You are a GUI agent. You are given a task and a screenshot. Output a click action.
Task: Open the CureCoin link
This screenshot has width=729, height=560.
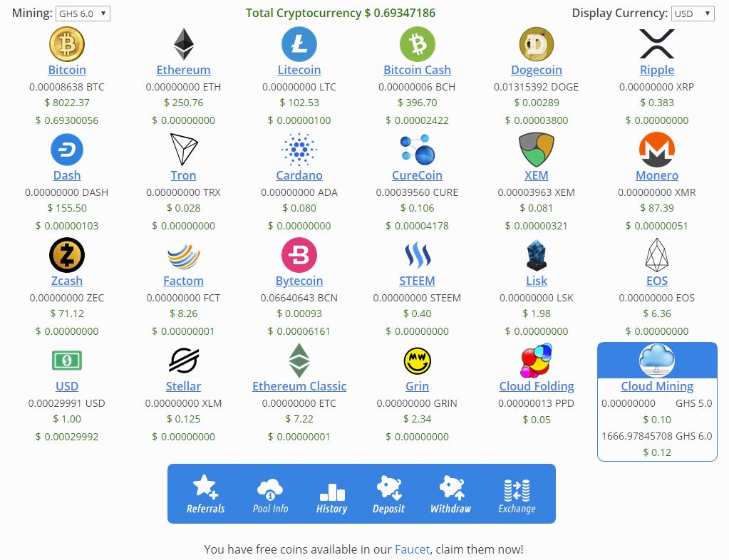[x=417, y=176]
